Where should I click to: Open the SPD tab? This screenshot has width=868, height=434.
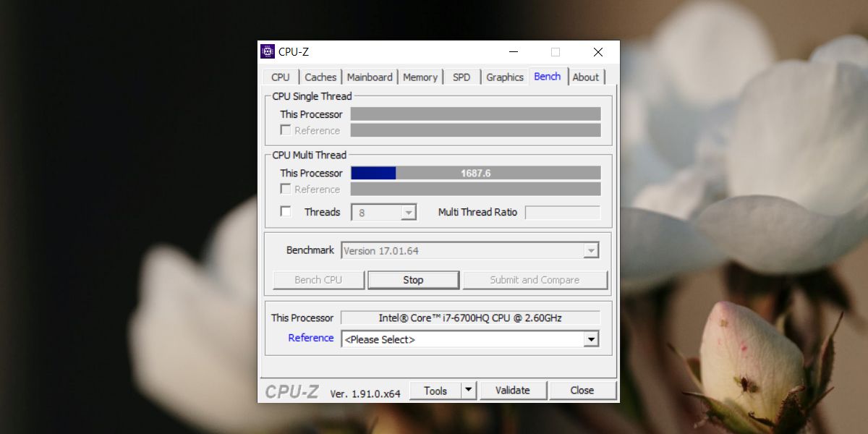[461, 77]
